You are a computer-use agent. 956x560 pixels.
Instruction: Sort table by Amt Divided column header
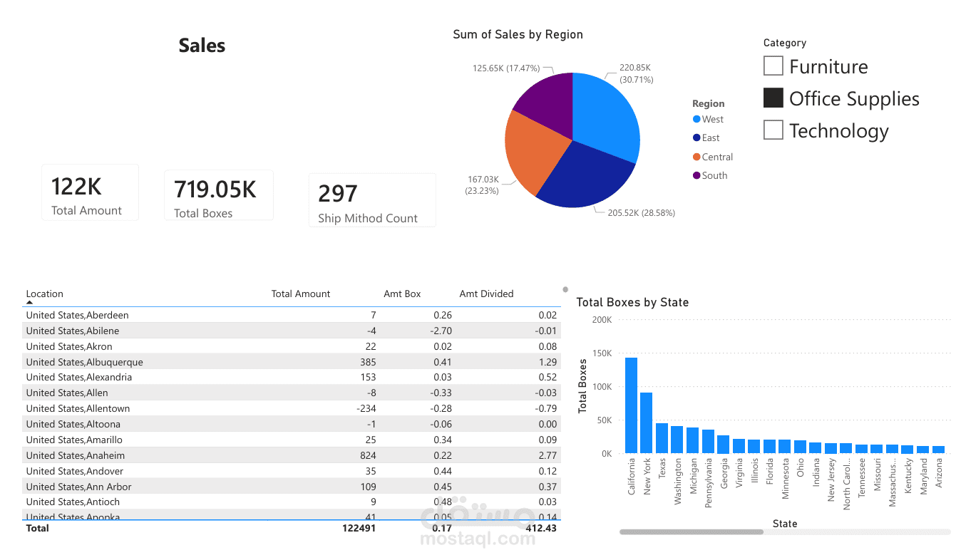pyautogui.click(x=486, y=294)
